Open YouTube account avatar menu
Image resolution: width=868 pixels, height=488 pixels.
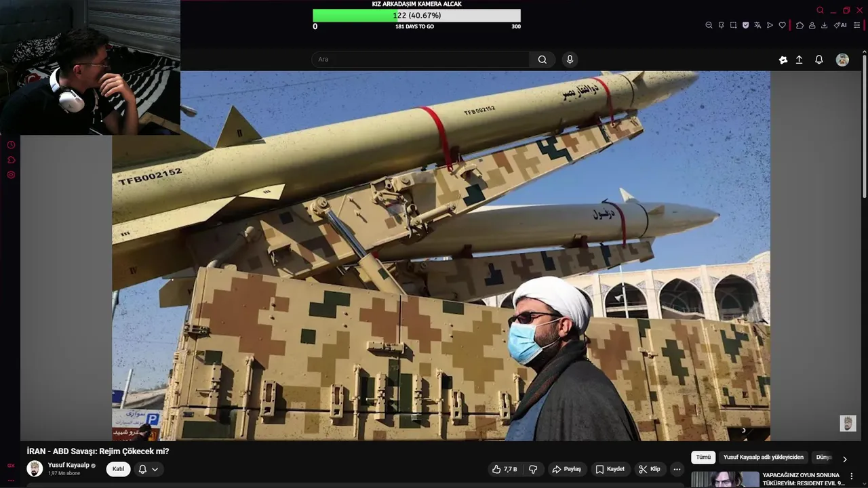tap(842, 60)
